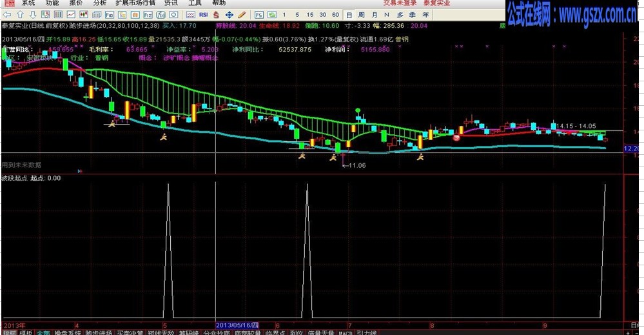Open the f(x) formula manager icon

click(x=161, y=15)
